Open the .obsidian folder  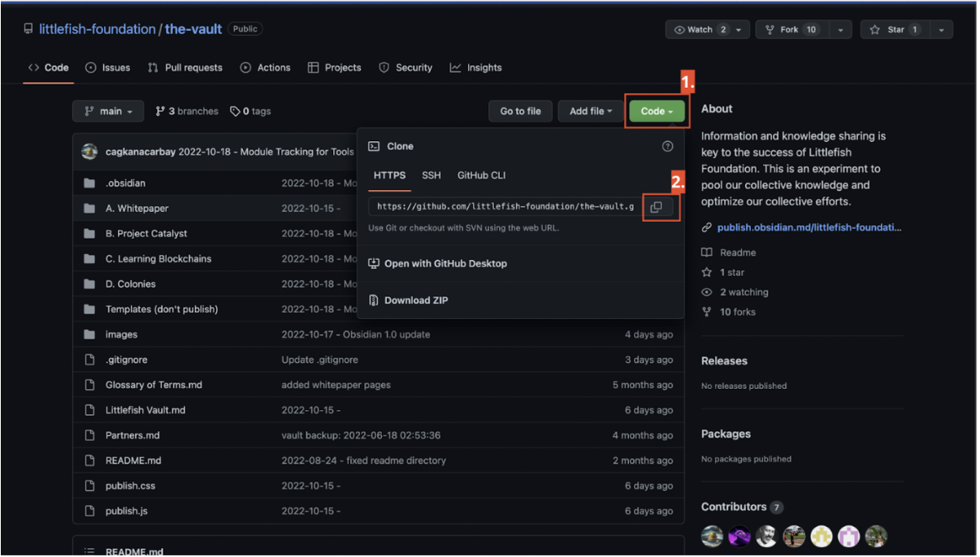tap(125, 184)
